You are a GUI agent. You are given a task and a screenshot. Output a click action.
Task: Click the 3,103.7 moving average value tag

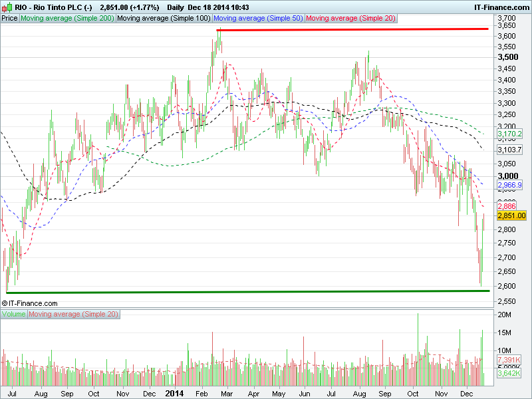pyautogui.click(x=509, y=151)
